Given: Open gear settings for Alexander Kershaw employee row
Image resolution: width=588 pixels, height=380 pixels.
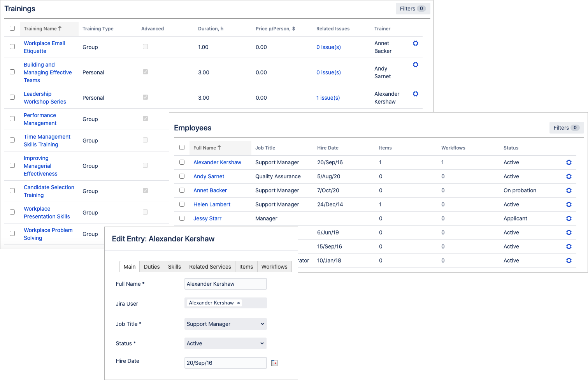Looking at the screenshot, I should [x=569, y=162].
